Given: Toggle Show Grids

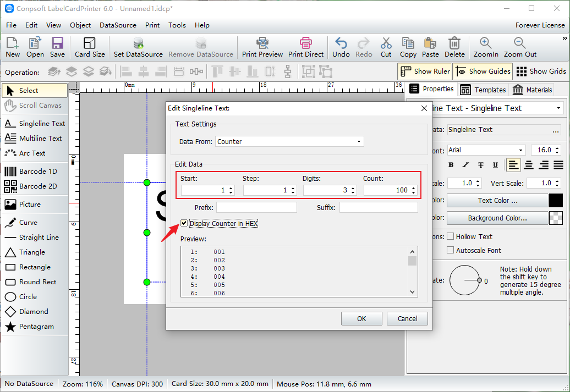Looking at the screenshot, I should [541, 71].
